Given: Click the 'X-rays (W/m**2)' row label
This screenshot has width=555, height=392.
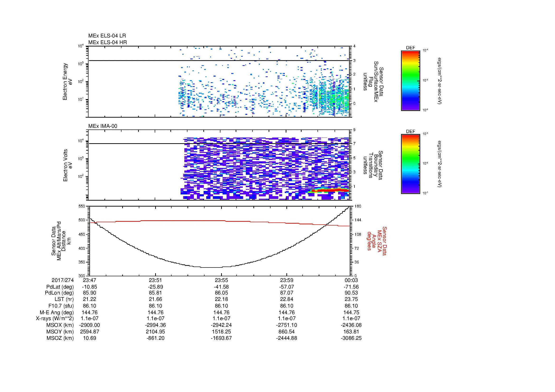Looking at the screenshot, I should coord(55,318).
